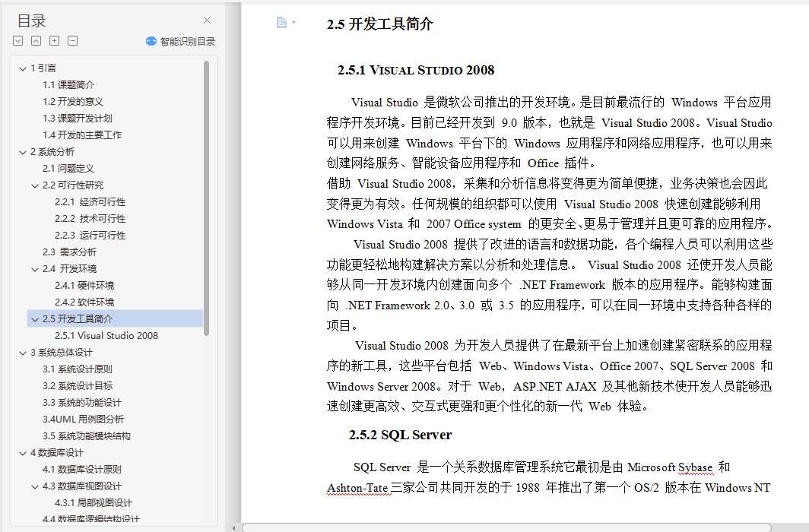The image size is (809, 532).
Task: Collapse the 2.4 开发环境 node
Action: pyautogui.click(x=35, y=268)
